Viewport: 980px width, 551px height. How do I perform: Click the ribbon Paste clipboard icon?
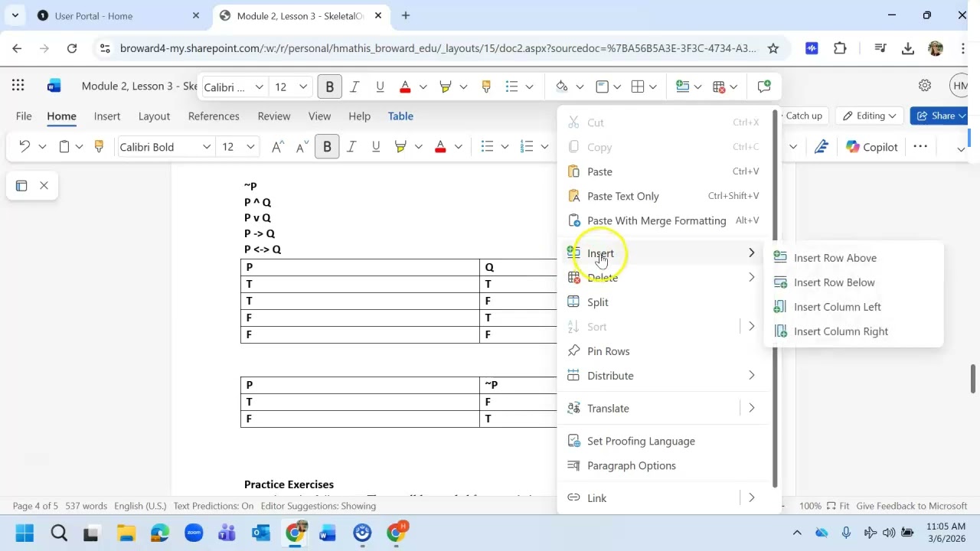pos(64,147)
